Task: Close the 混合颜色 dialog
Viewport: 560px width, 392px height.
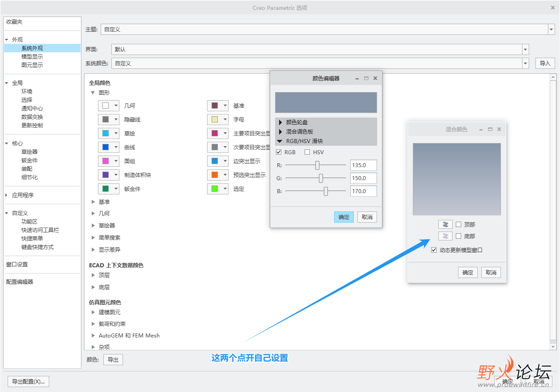Action: pos(499,129)
